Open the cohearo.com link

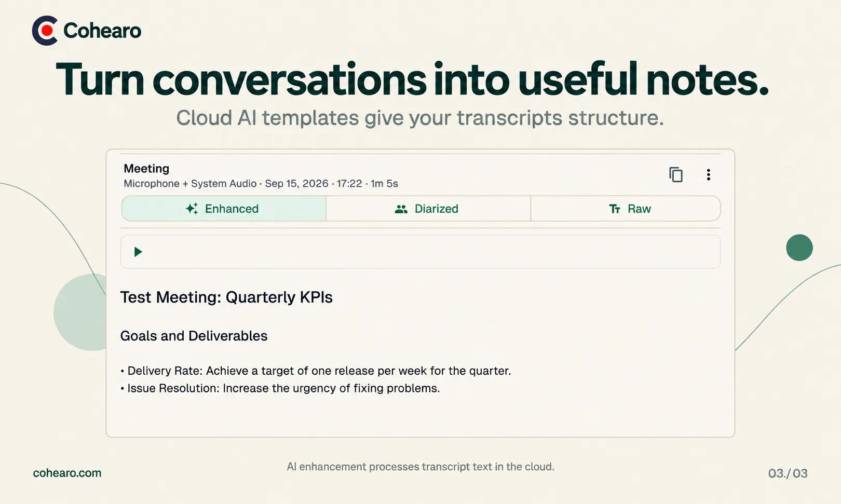coord(67,473)
